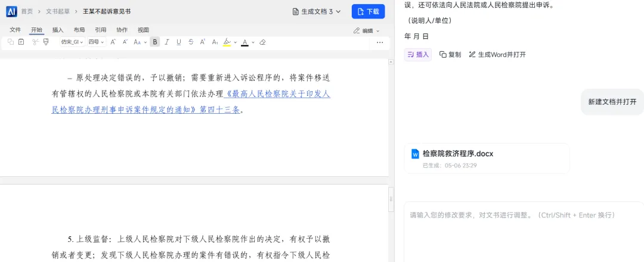Open the font size 四号 dropdown
The height and width of the screenshot is (262, 644).
click(97, 42)
